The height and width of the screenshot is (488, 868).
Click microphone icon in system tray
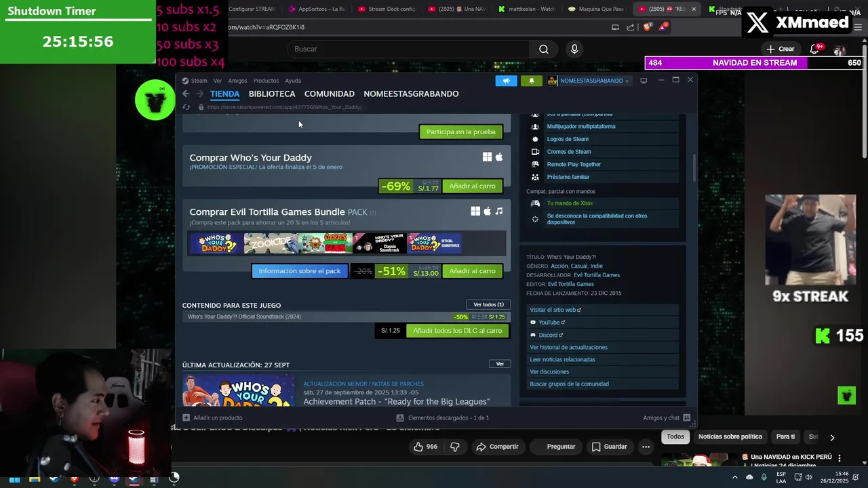tap(764, 477)
